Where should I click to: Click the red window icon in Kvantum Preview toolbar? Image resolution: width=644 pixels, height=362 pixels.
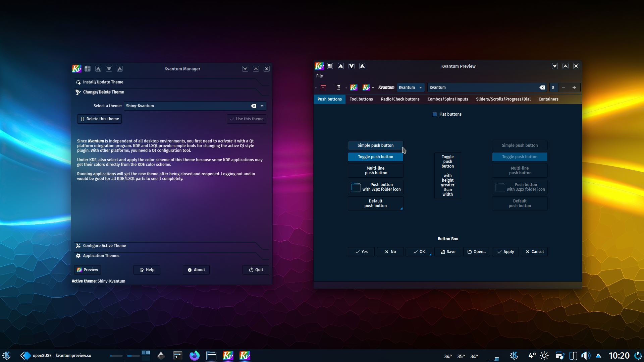click(x=323, y=87)
